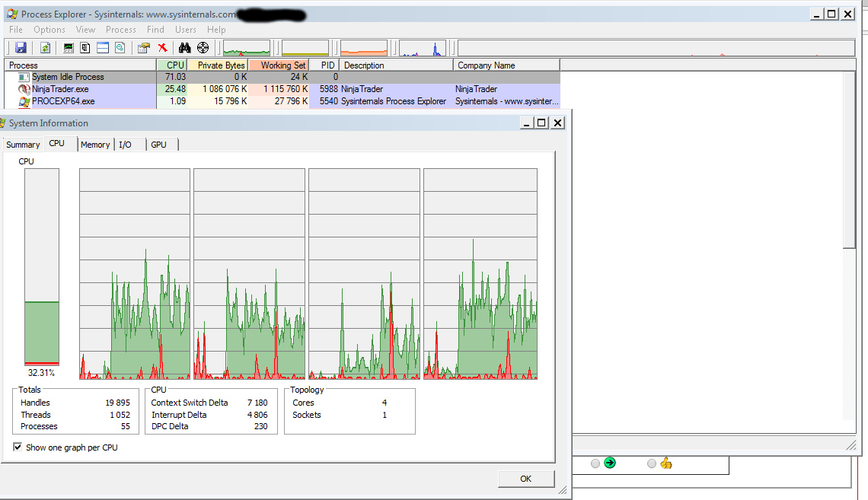This screenshot has height=500, width=868.
Task: Open System Information via toolbar icon
Action: (69, 48)
